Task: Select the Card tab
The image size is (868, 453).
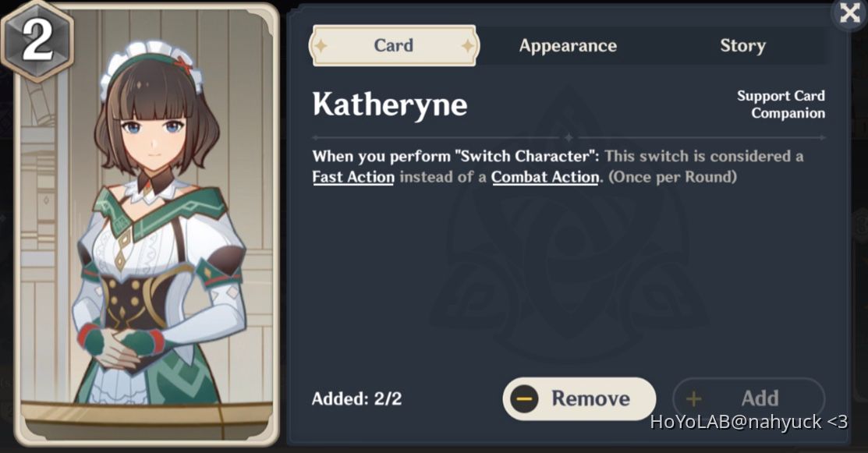Action: (394, 45)
